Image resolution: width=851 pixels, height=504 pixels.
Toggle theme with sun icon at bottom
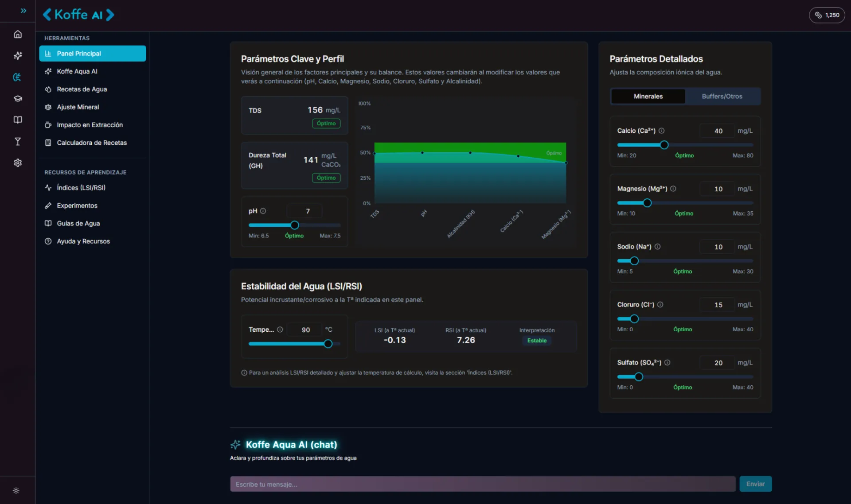16,491
